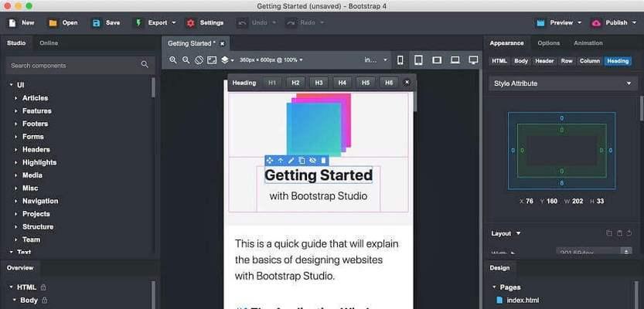Click the copy styles icon in Layout
This screenshot has height=309, width=644.
(609, 233)
